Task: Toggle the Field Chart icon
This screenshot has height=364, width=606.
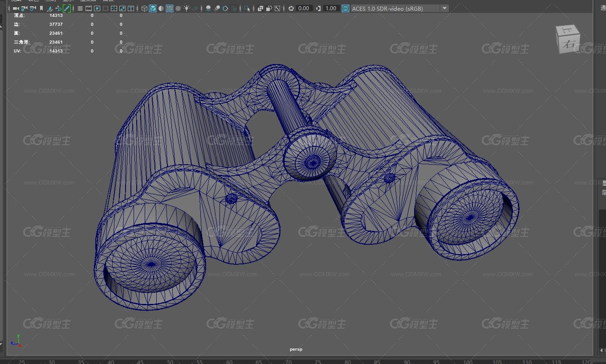Action: coord(114,8)
